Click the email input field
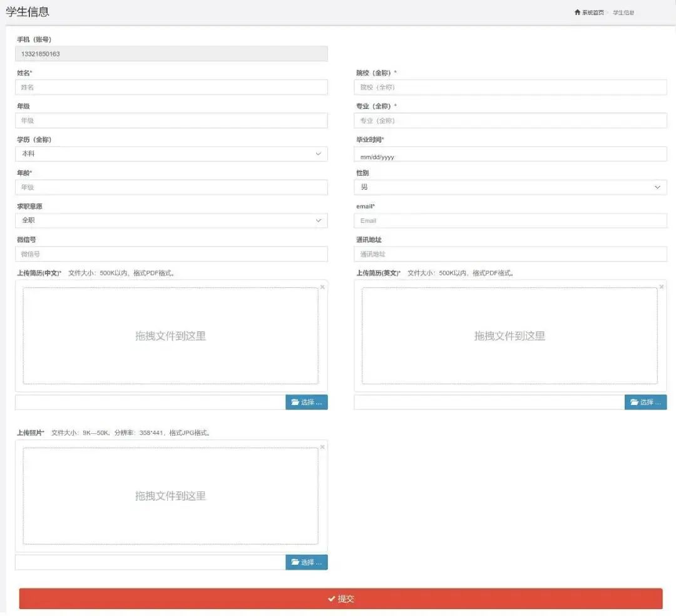 pos(510,220)
